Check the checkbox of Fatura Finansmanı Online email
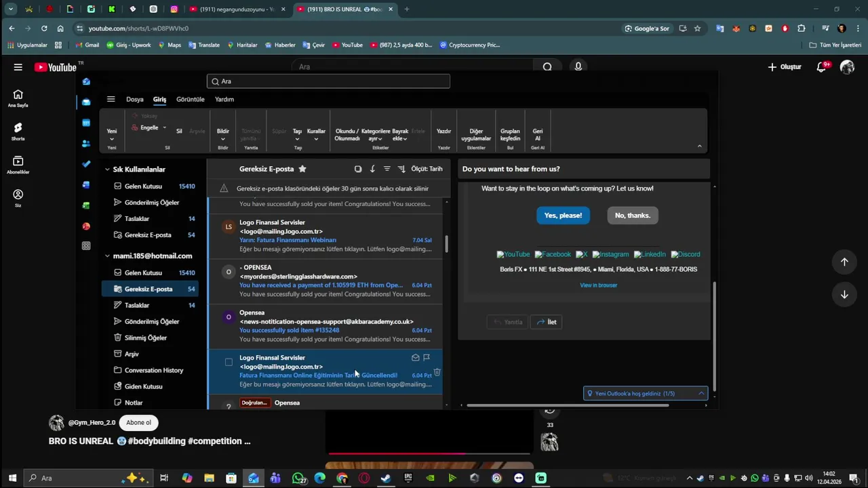868x488 pixels. (229, 362)
